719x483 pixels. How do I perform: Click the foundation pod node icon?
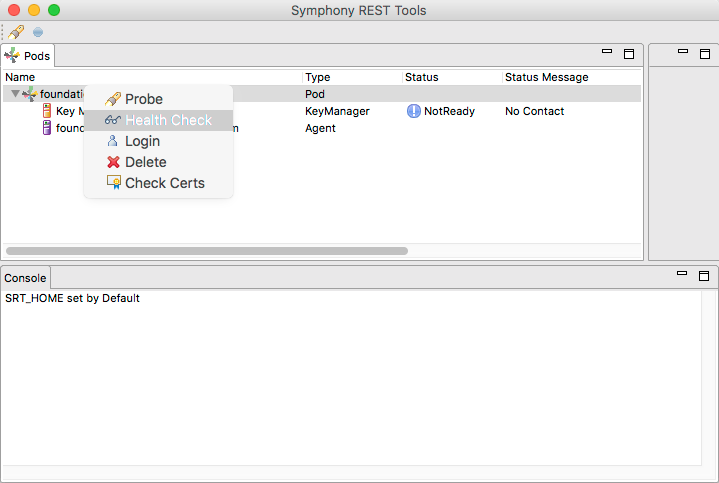tap(30, 94)
